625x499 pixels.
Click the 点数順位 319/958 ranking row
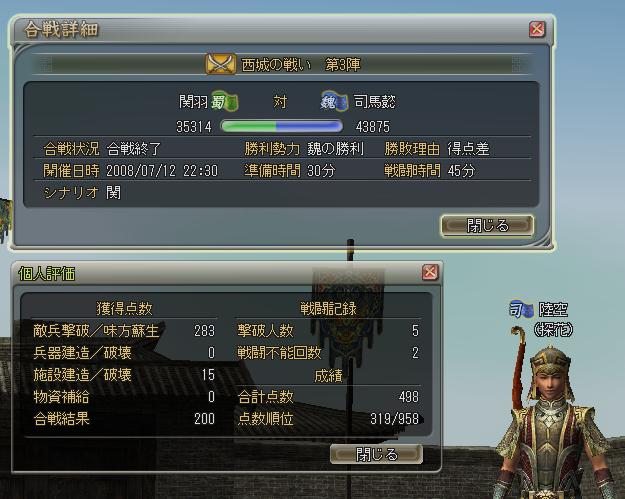(x=328, y=419)
